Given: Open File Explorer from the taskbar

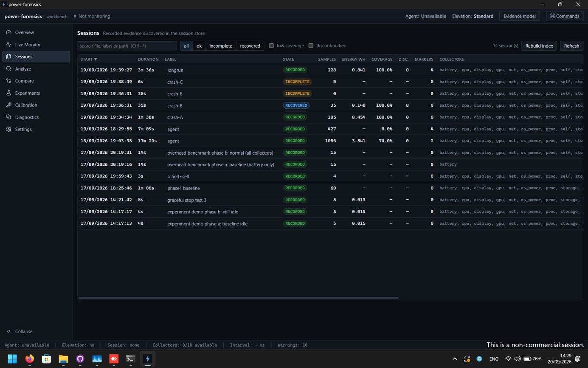Looking at the screenshot, I should pyautogui.click(x=63, y=359).
